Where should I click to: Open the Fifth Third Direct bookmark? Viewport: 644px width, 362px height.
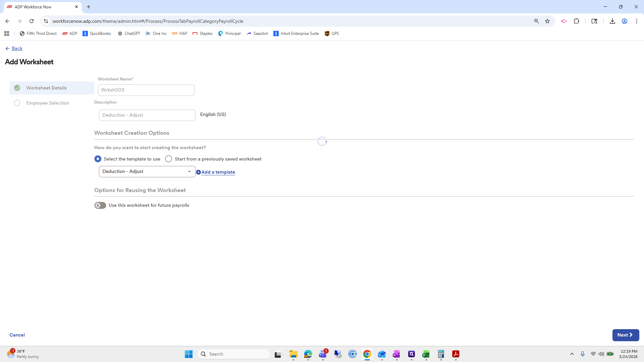(x=38, y=34)
